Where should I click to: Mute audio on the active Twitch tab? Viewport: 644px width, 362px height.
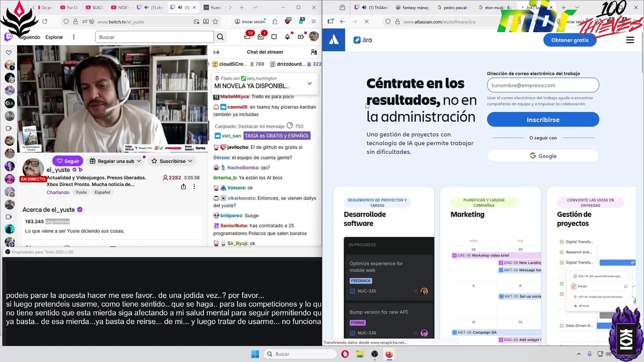click(180, 8)
